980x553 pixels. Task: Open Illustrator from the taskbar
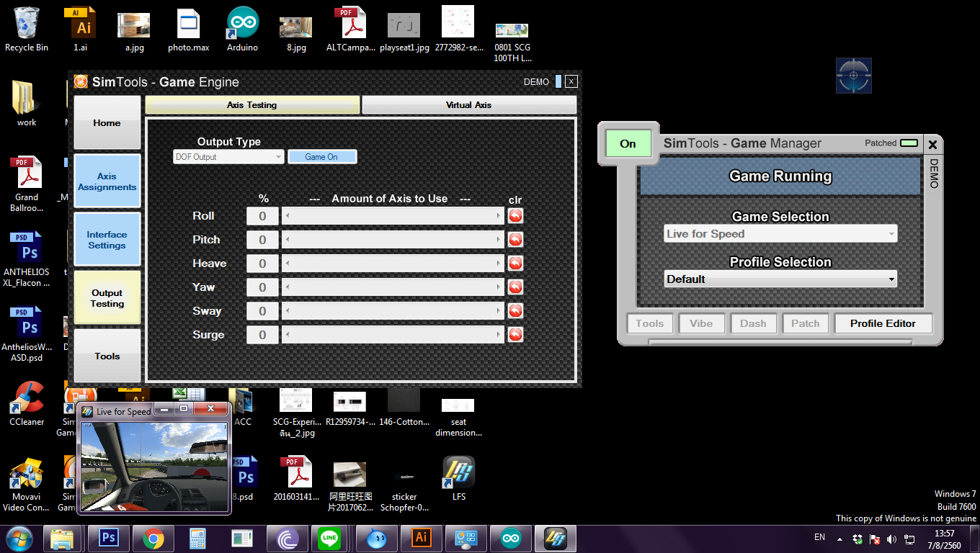(x=422, y=538)
